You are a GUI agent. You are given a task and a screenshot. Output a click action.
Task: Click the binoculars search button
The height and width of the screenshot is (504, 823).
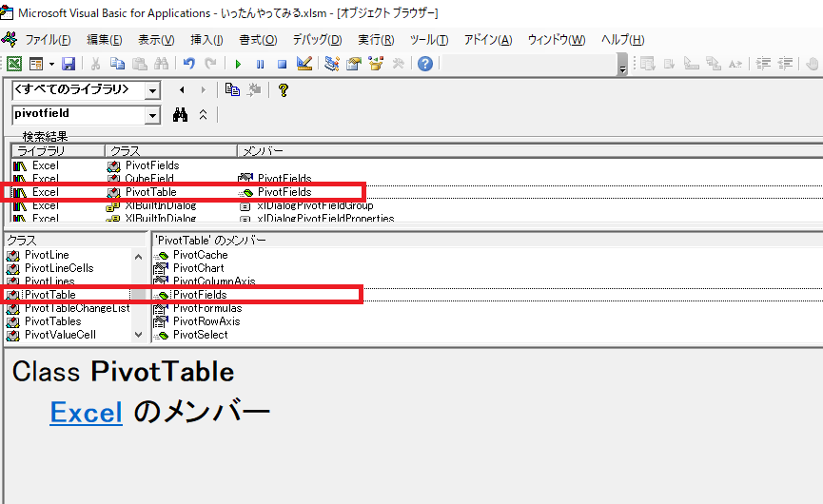(x=181, y=114)
